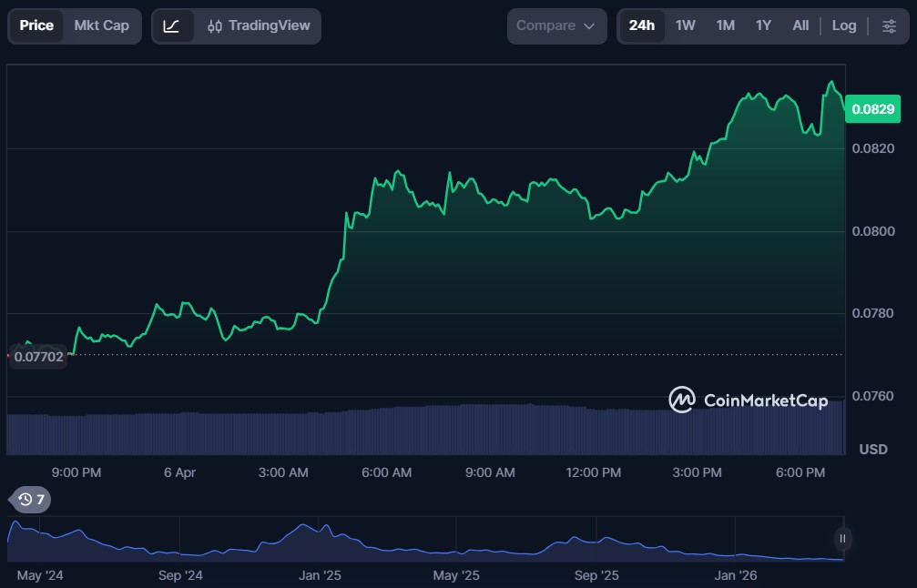917x588 pixels.
Task: Switch to Mkt Cap view
Action: [x=101, y=25]
